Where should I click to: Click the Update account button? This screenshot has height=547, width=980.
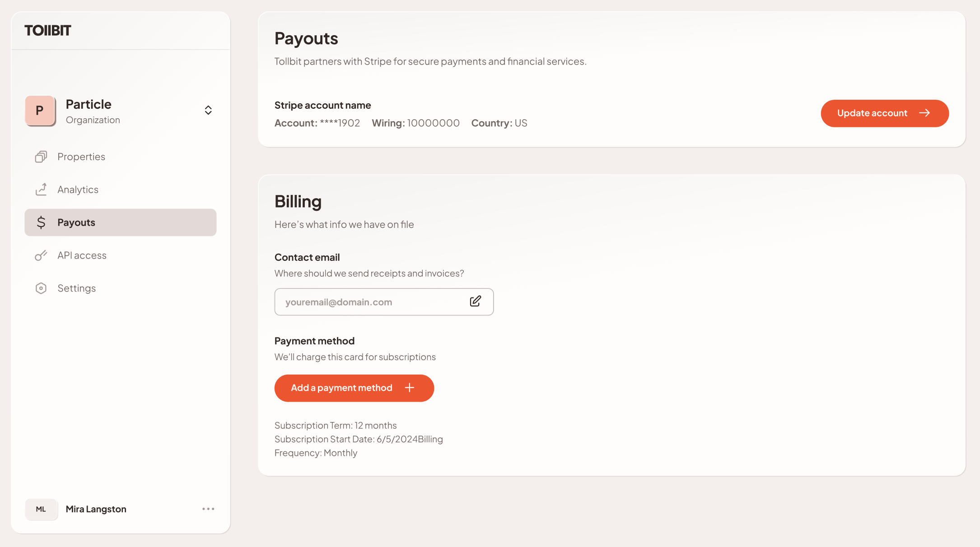pos(885,113)
